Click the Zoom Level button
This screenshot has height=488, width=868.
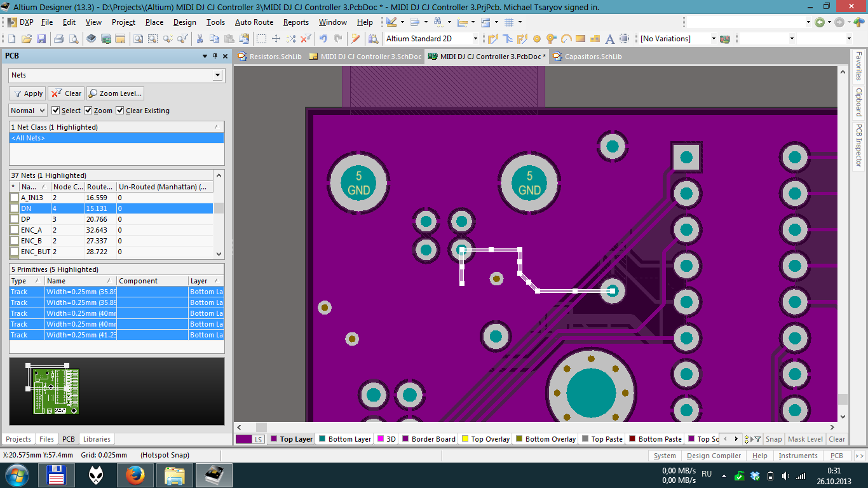115,93
